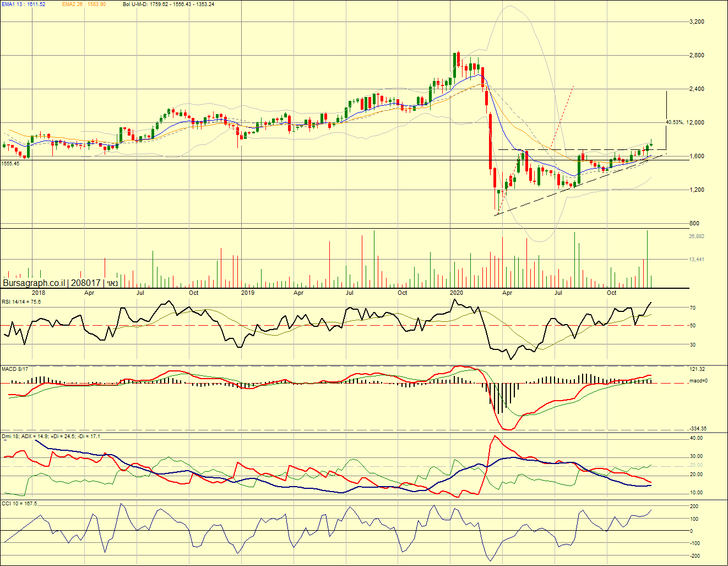
Task: Click the Jul label of year 2019
Action: (x=350, y=293)
